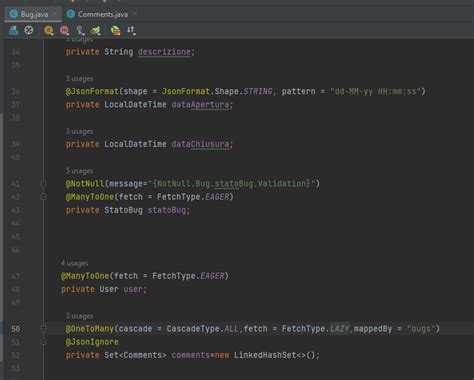474x380 pixels.
Task: Click LocalDateTime on the dataChiusura line
Action: [135, 144]
